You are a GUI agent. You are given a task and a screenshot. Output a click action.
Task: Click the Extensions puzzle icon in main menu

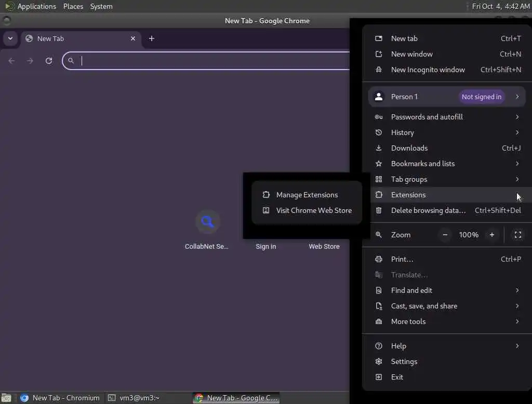379,195
